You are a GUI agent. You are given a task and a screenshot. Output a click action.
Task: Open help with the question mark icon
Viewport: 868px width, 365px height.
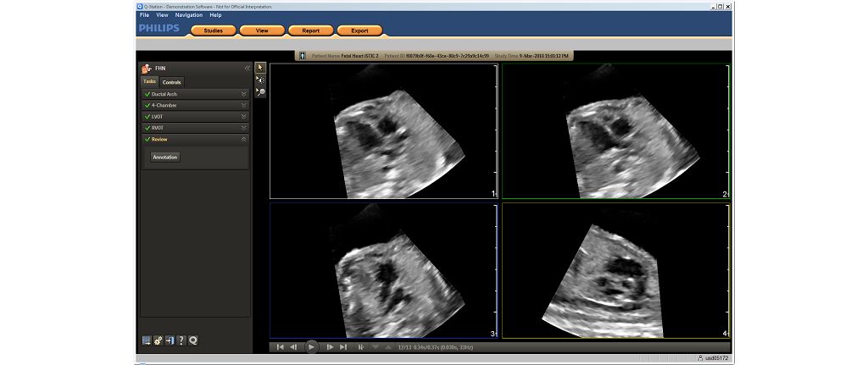pos(181,340)
